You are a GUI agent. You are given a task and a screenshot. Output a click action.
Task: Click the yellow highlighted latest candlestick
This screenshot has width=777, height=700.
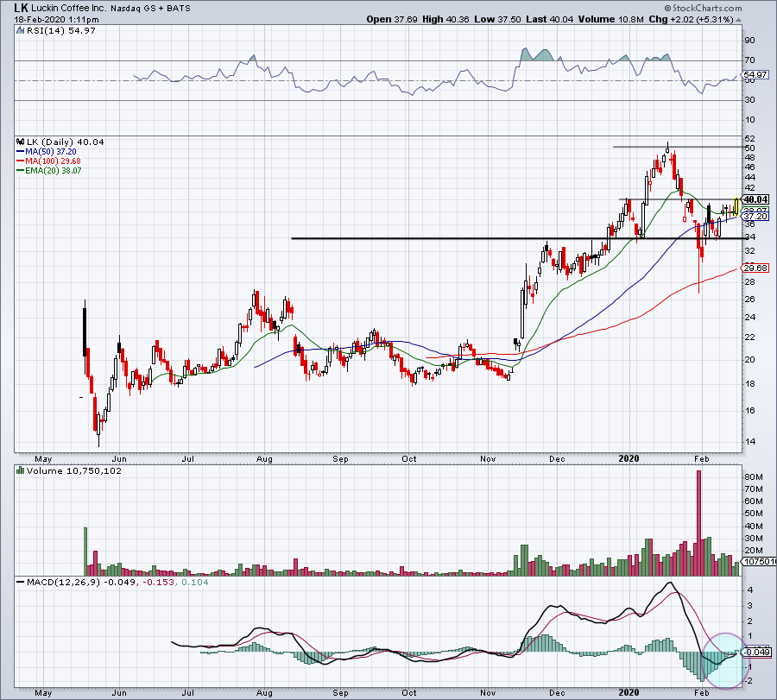point(736,206)
